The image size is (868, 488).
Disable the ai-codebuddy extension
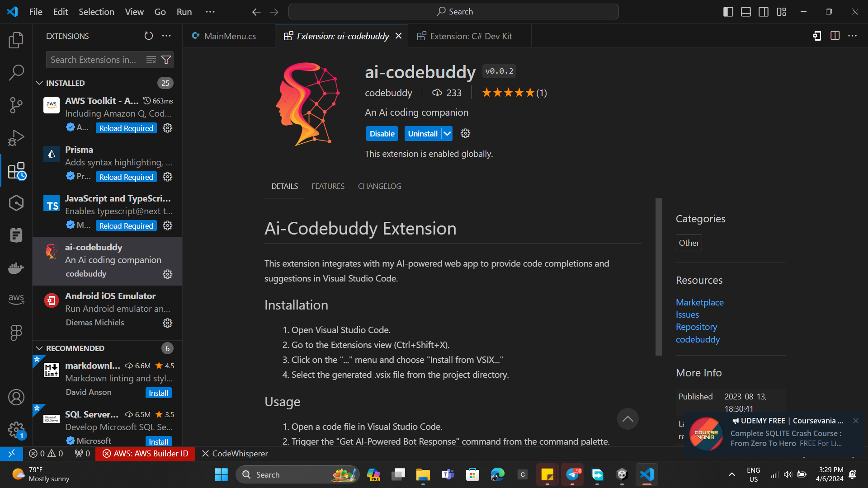[x=382, y=134]
